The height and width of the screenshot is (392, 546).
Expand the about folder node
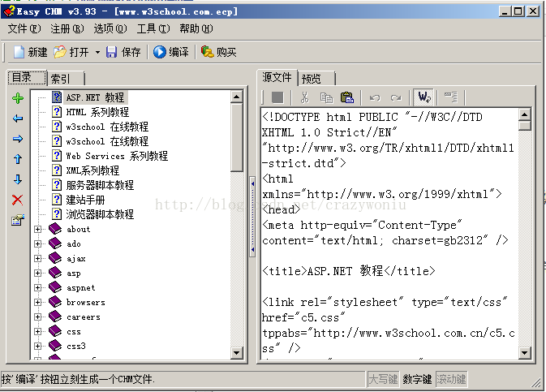pos(37,230)
